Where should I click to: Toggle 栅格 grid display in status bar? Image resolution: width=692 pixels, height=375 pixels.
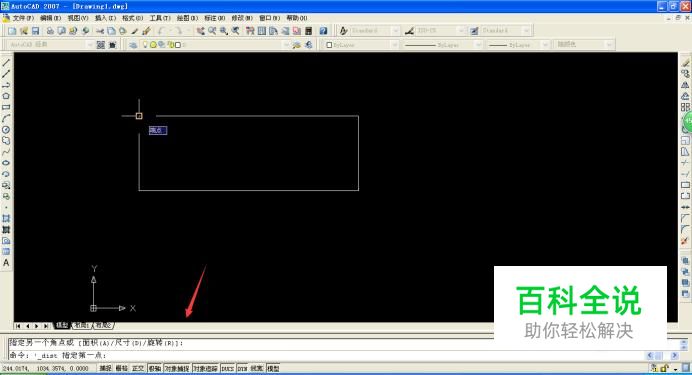tap(121, 368)
